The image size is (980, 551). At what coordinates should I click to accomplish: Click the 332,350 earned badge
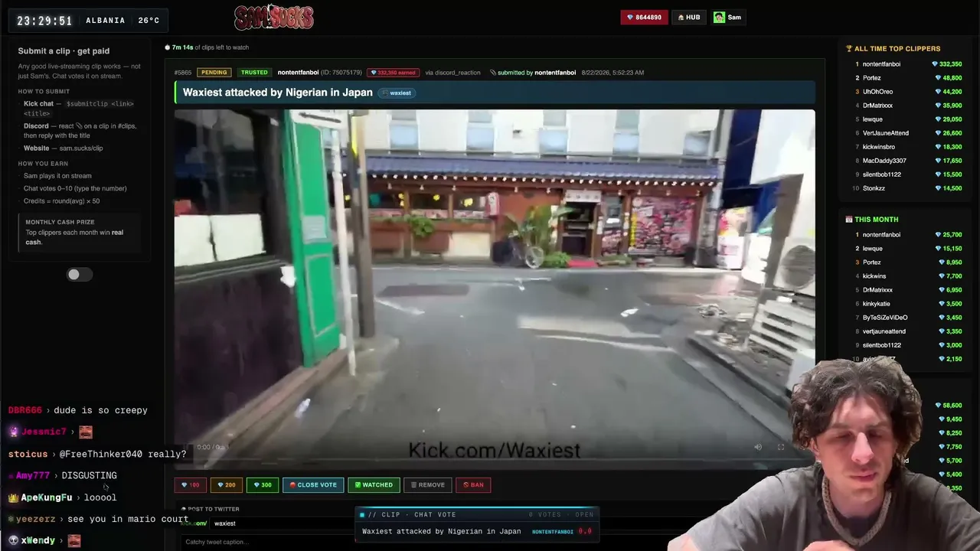point(393,73)
